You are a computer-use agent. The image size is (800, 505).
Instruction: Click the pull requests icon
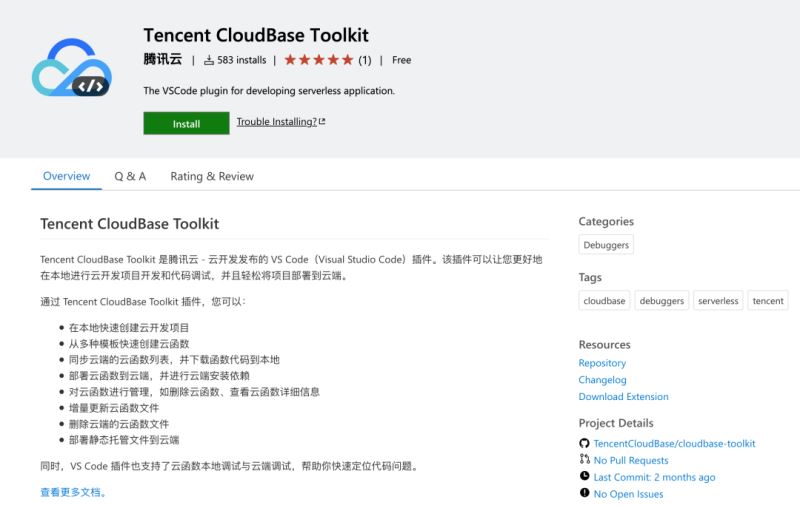pos(584,460)
